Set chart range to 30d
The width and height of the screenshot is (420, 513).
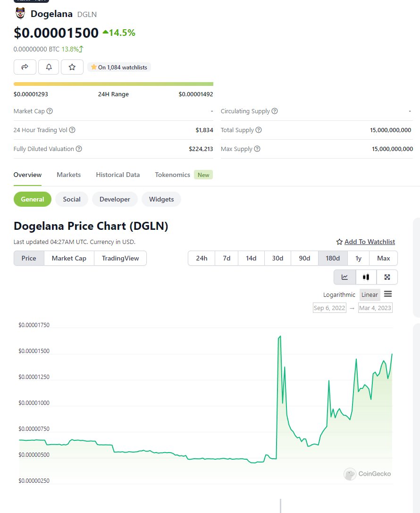(x=277, y=258)
